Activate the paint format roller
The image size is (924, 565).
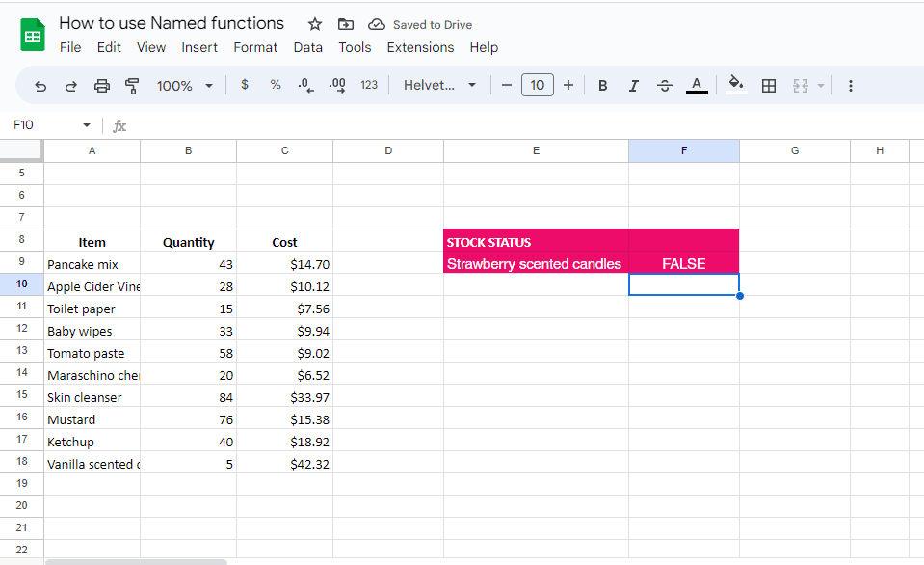[132, 86]
